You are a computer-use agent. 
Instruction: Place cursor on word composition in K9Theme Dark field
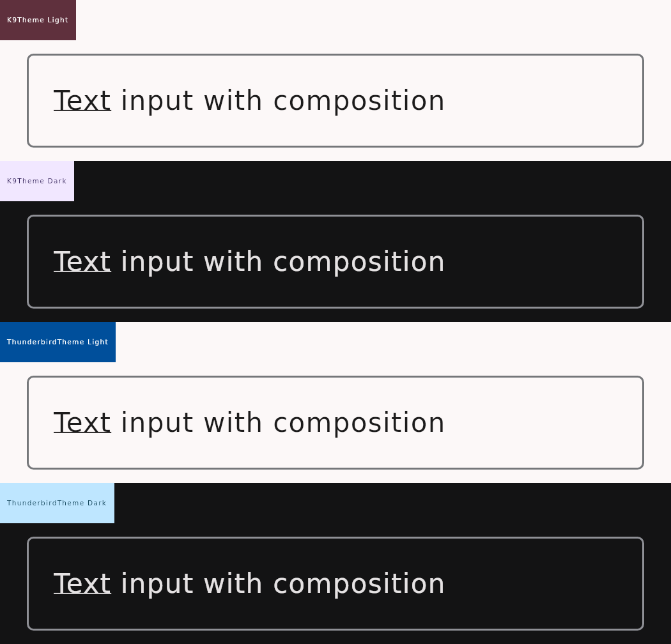359,263
